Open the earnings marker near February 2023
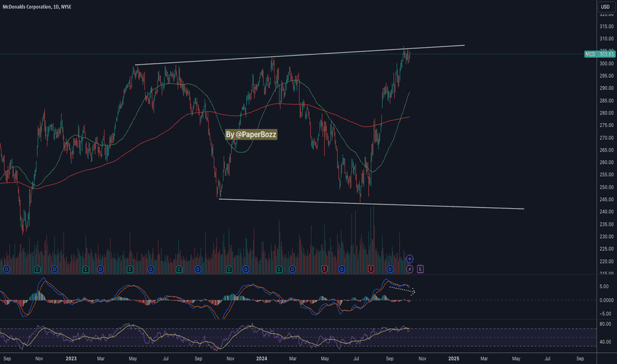 point(86,269)
